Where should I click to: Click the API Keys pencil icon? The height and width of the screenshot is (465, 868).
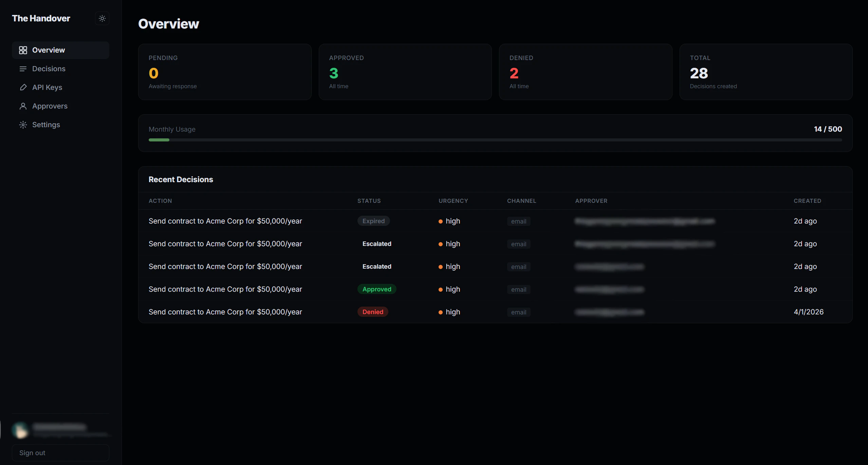pyautogui.click(x=23, y=88)
